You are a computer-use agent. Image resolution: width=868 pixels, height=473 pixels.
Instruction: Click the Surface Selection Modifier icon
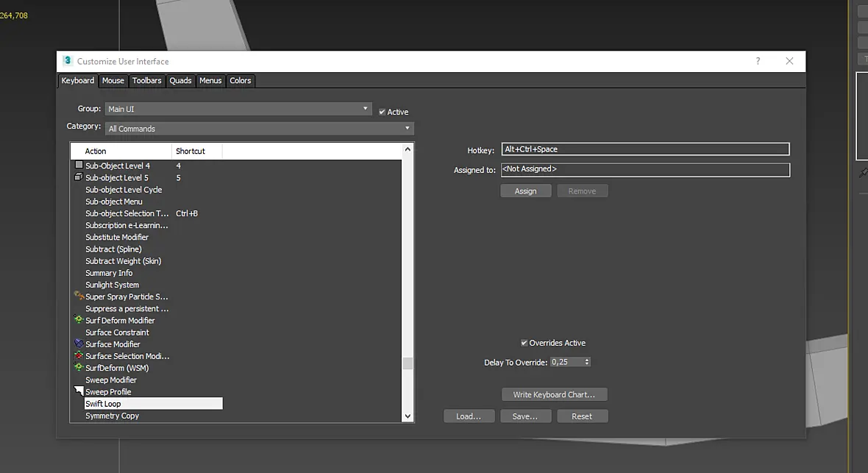[x=79, y=355]
